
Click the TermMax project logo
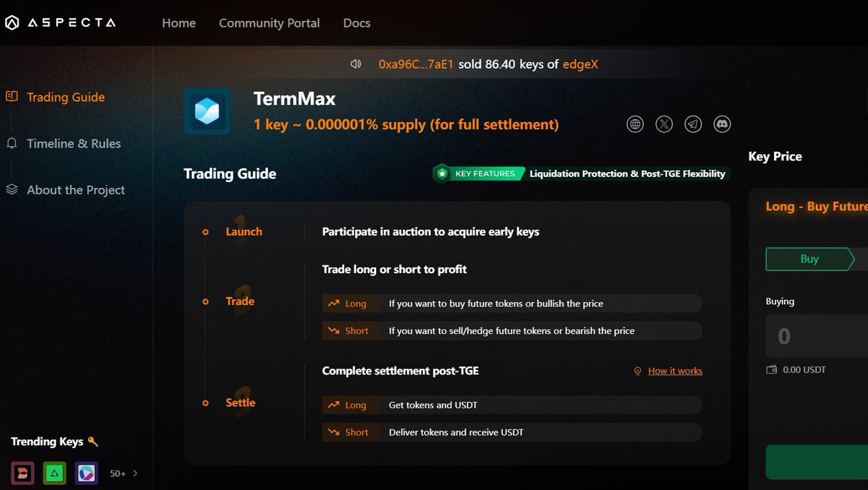click(207, 111)
